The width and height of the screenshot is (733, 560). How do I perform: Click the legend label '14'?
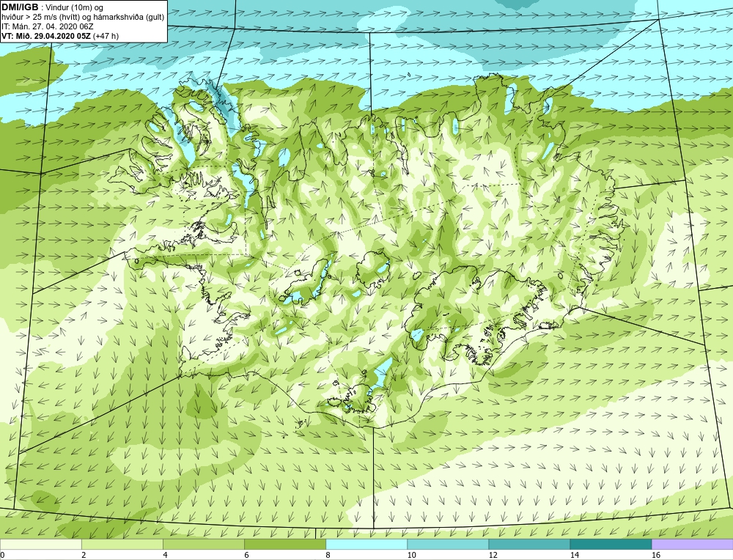575,555
